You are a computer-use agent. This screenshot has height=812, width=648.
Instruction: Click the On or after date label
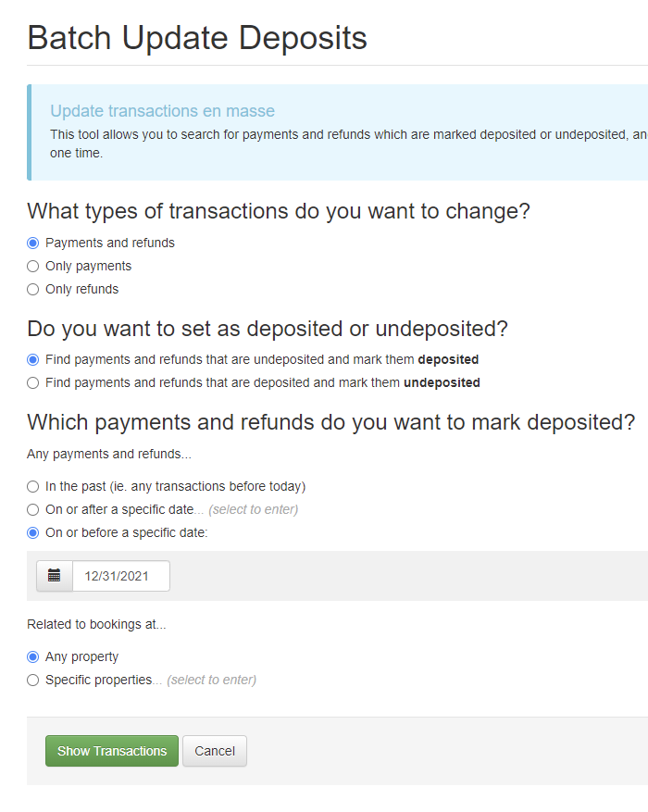pos(120,509)
